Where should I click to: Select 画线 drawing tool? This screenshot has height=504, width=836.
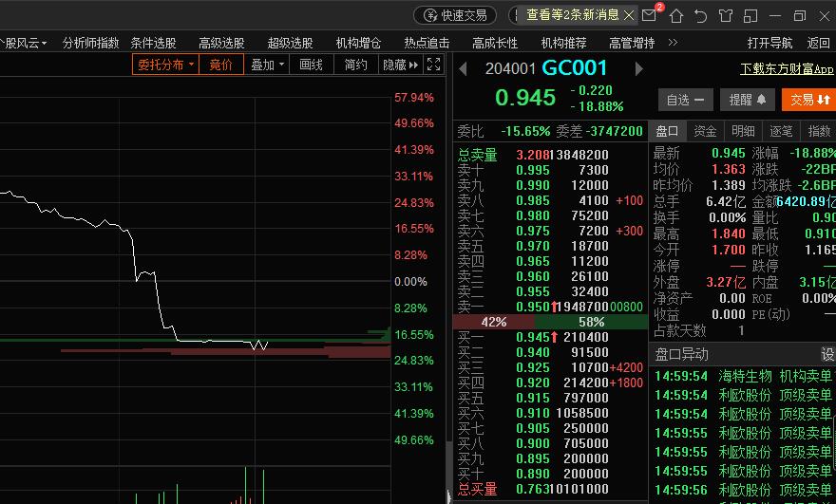[311, 65]
